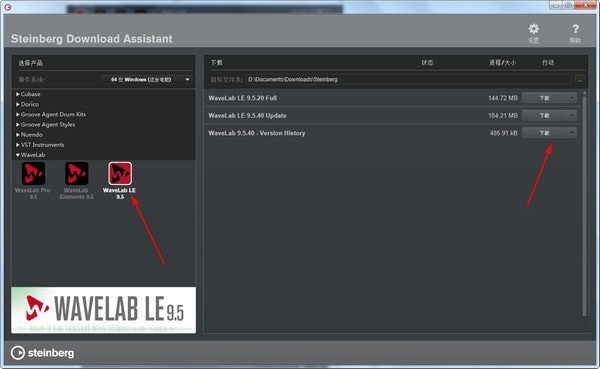Click the app icon in title bar
Viewport: 600px width, 369px height.
point(7,7)
